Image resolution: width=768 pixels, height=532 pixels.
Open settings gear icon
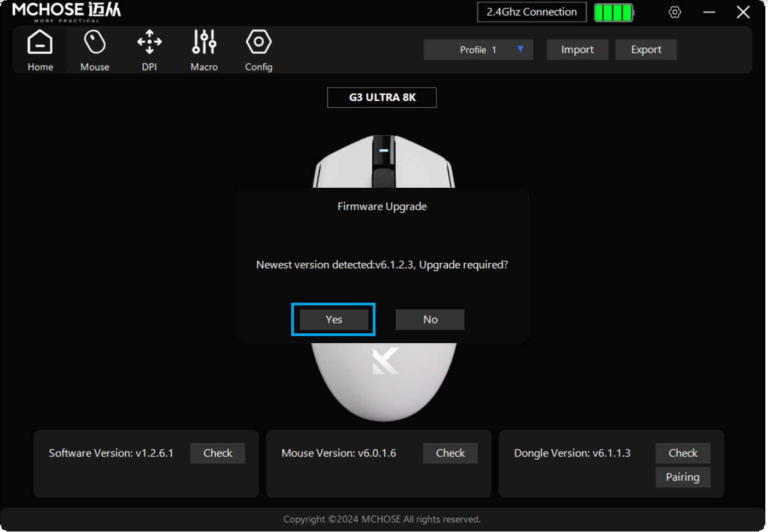coord(674,12)
